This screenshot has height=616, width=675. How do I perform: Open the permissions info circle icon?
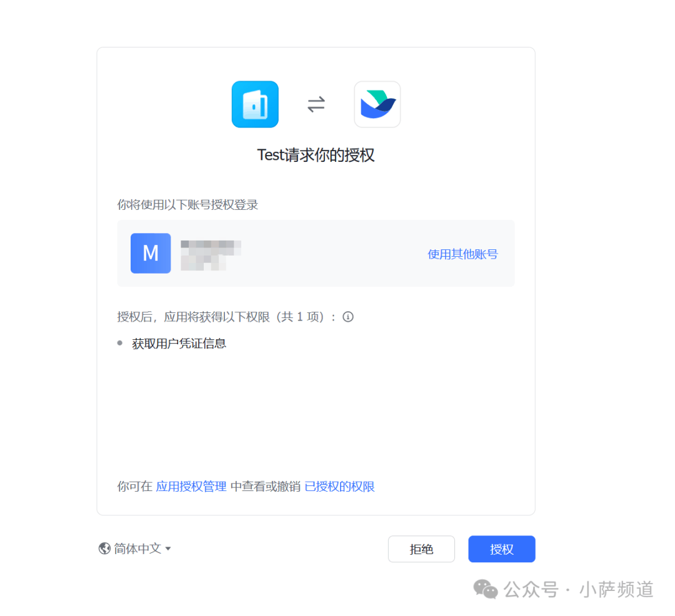(x=348, y=317)
